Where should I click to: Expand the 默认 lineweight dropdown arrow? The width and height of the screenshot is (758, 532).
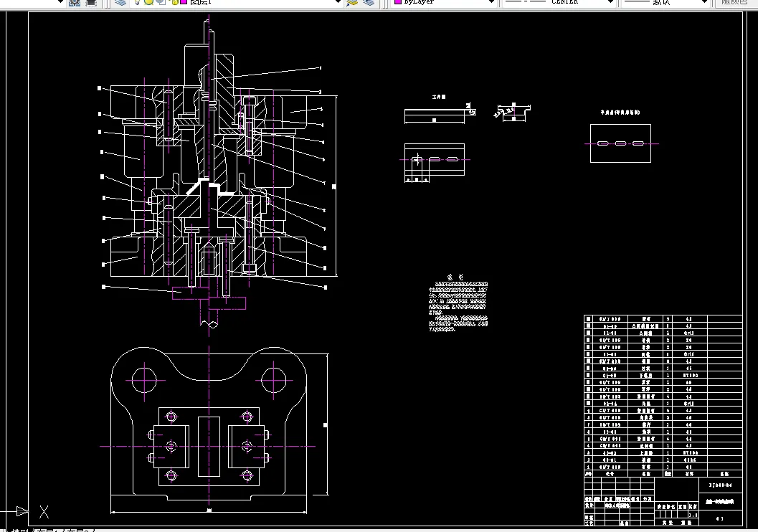(704, 2)
